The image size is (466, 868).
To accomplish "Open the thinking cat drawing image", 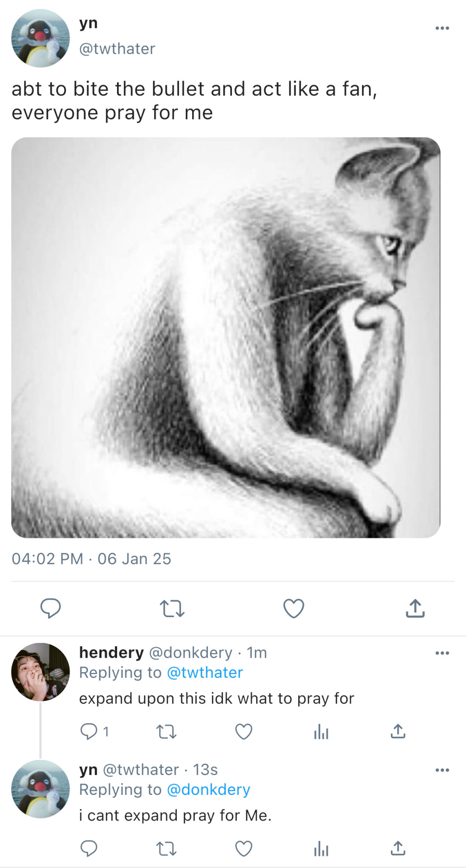I will [x=226, y=337].
